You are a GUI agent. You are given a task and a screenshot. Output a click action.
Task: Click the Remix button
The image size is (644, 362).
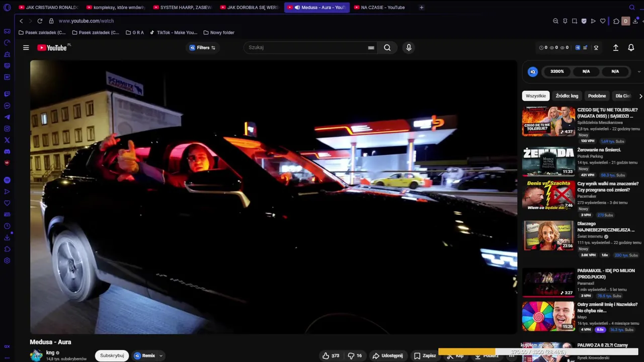(145, 355)
